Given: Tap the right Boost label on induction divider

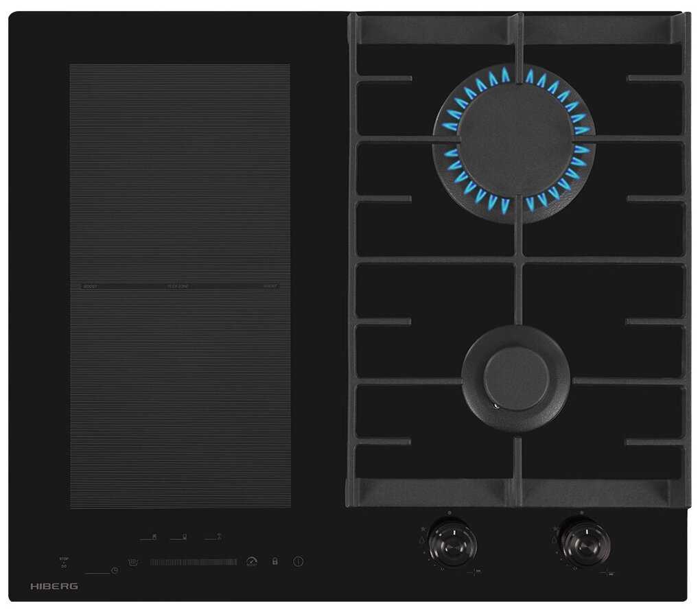Looking at the screenshot, I should point(270,285).
